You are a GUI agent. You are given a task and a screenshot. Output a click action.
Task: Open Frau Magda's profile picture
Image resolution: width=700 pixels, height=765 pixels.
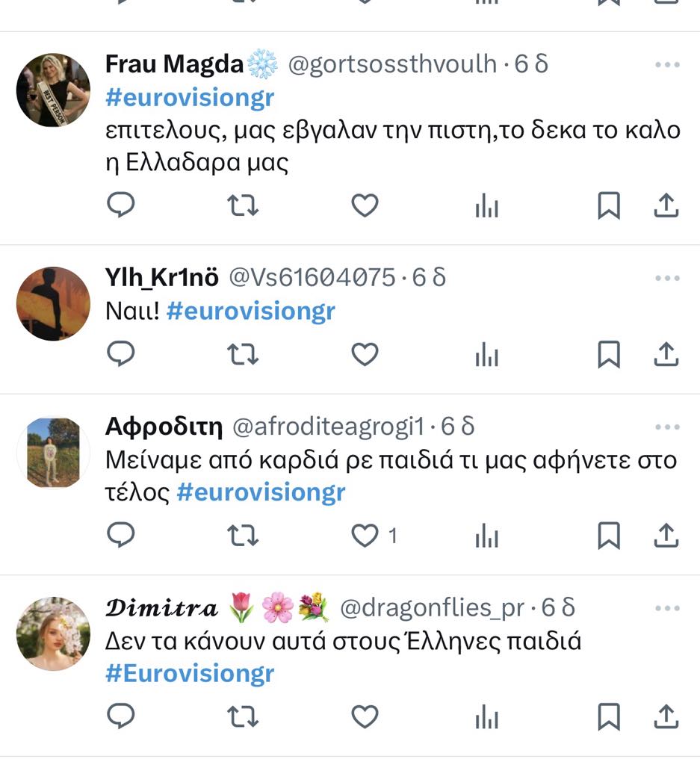pyautogui.click(x=53, y=90)
